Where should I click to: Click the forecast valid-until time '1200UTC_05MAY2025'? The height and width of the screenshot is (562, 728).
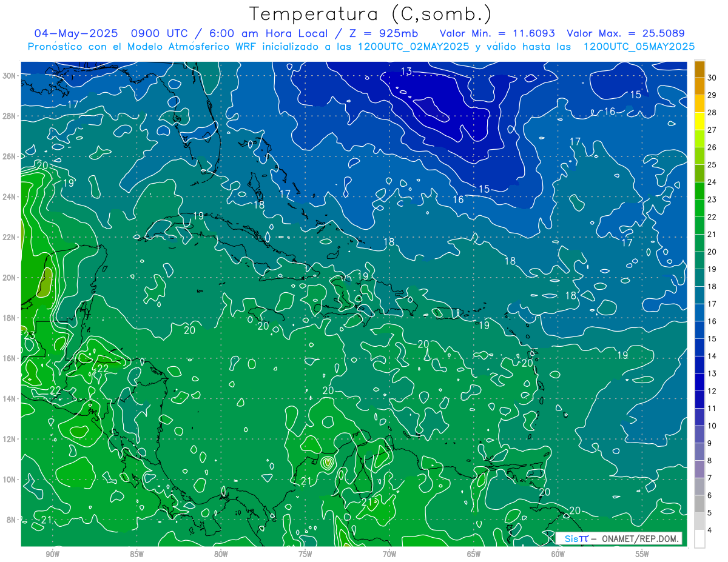point(639,47)
